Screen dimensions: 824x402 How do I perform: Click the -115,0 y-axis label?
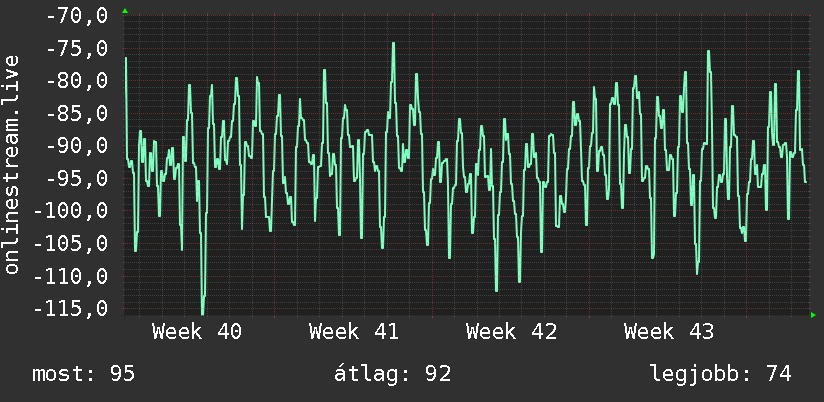tap(70, 308)
